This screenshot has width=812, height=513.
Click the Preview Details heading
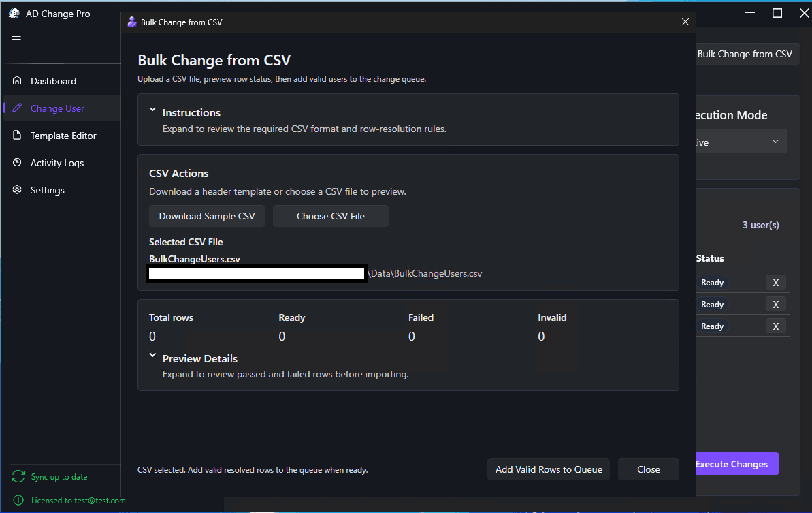click(200, 358)
